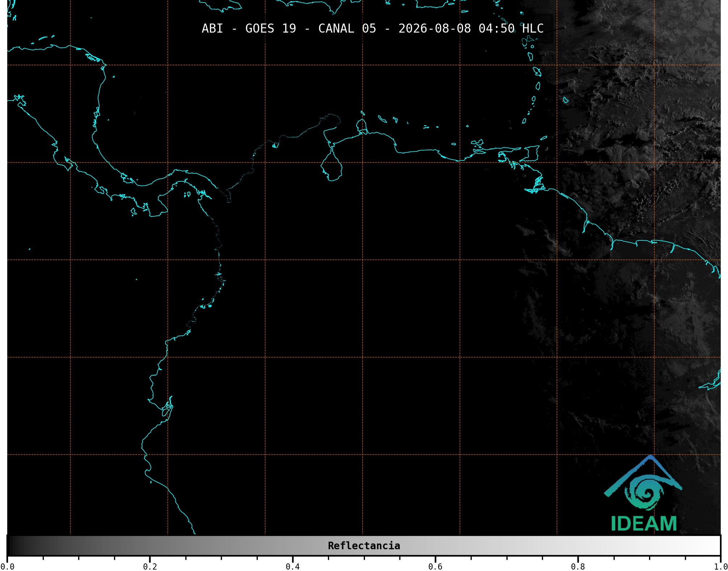The image size is (728, 571).
Task: Click the 1.0 tick label on colorbar
Action: point(720,566)
